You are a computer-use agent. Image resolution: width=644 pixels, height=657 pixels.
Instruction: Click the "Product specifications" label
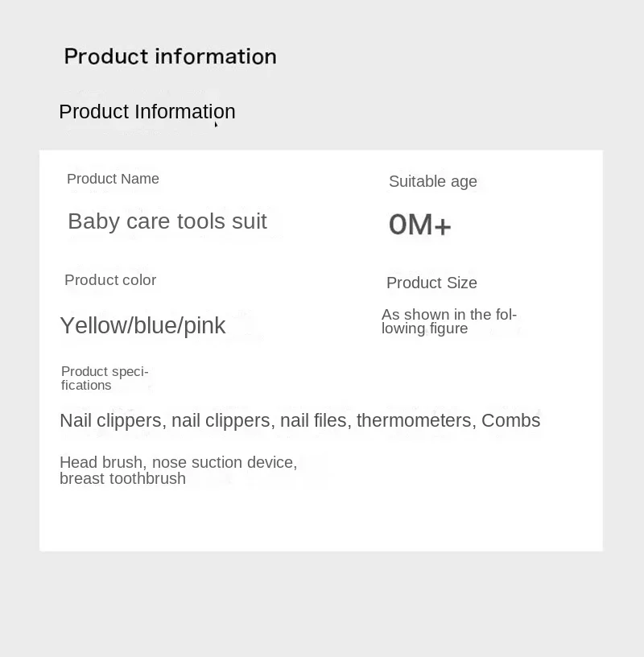[x=105, y=378]
